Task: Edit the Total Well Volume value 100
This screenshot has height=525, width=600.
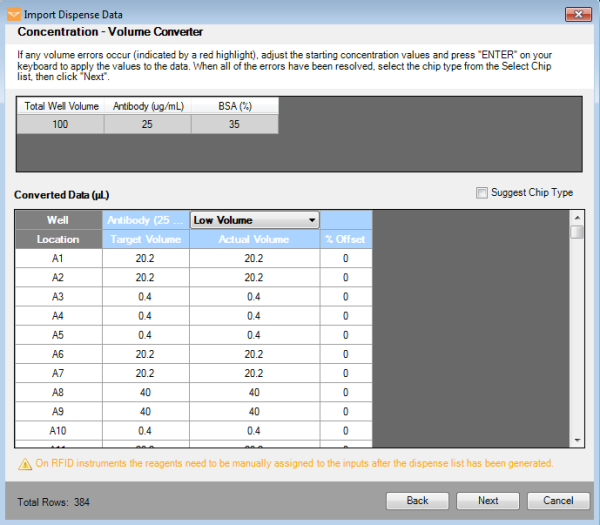Action: [60, 124]
